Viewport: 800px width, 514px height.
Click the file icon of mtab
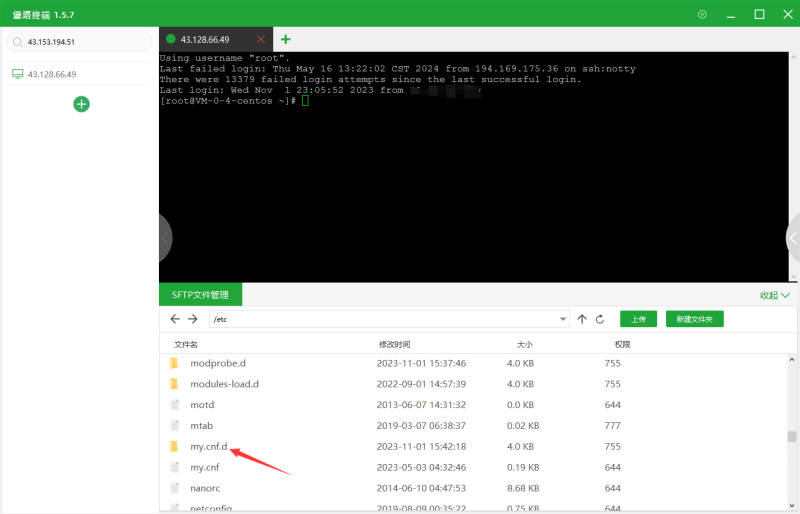coord(174,426)
